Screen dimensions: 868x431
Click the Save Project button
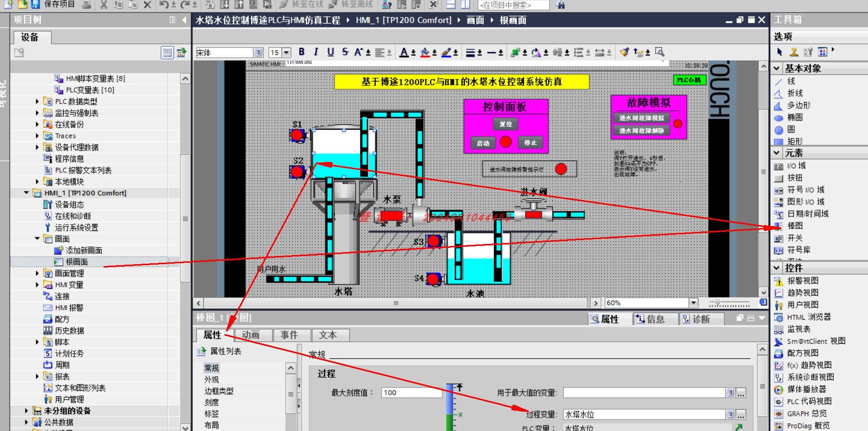53,4
